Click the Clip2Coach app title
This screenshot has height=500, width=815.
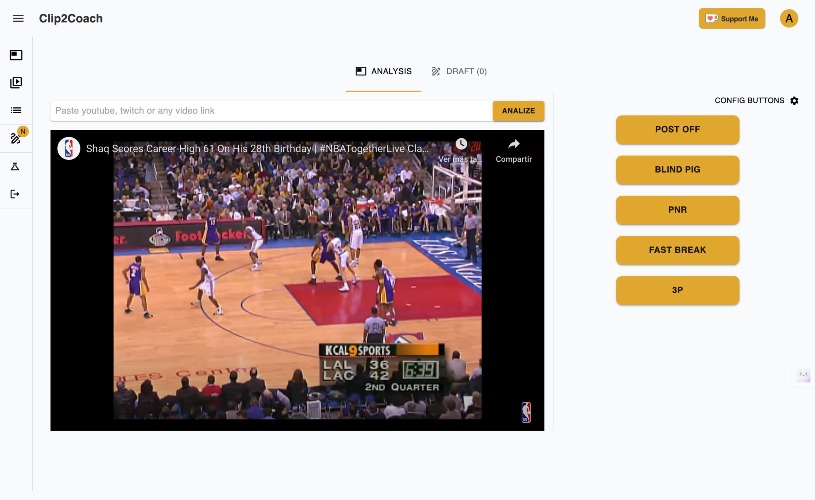click(x=71, y=19)
